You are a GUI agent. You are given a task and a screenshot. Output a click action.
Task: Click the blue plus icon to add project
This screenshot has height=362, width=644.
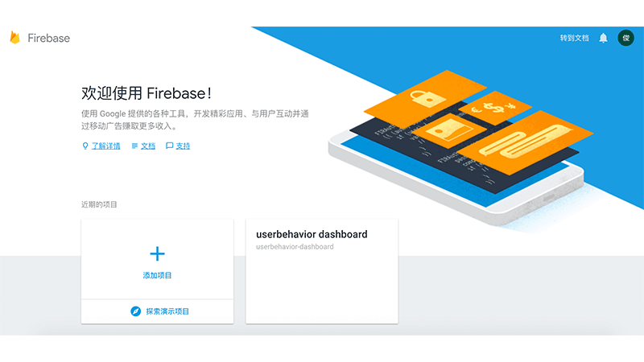(157, 253)
